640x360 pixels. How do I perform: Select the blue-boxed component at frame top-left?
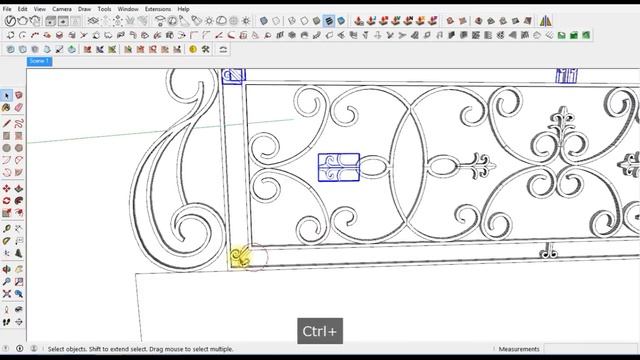click(233, 76)
